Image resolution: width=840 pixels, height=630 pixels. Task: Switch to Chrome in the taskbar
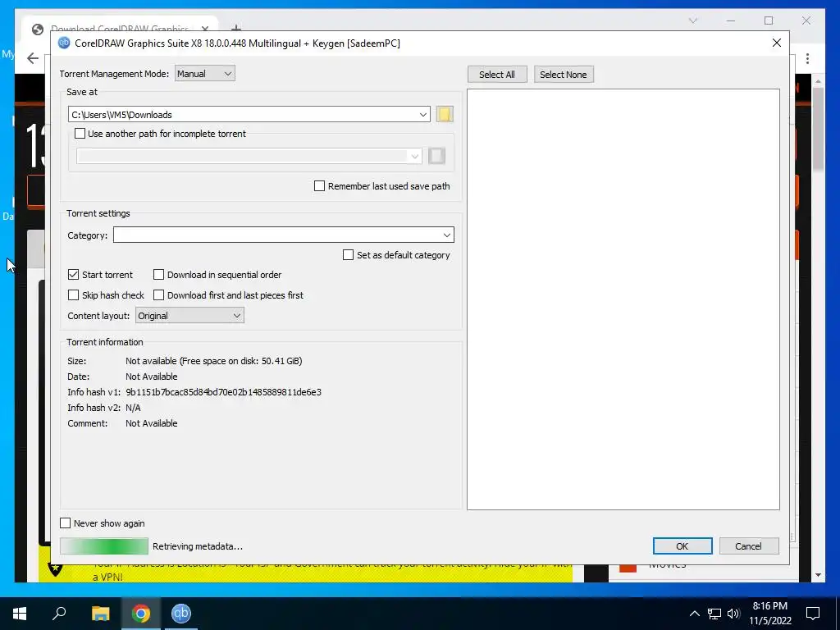(x=141, y=614)
